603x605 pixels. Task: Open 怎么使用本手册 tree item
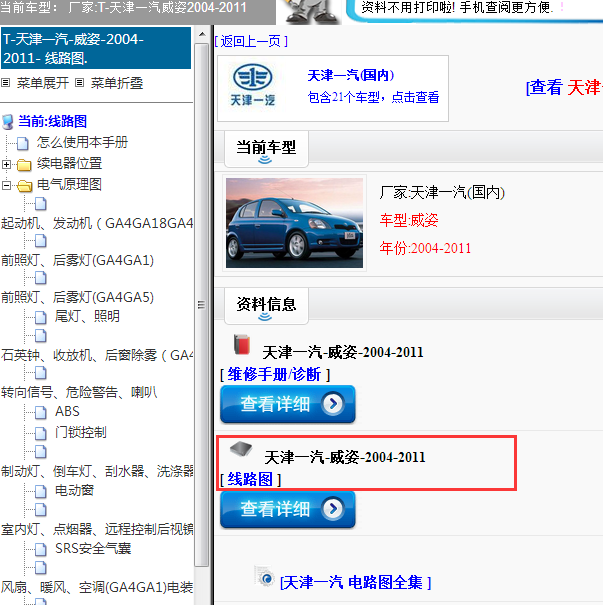click(x=82, y=142)
